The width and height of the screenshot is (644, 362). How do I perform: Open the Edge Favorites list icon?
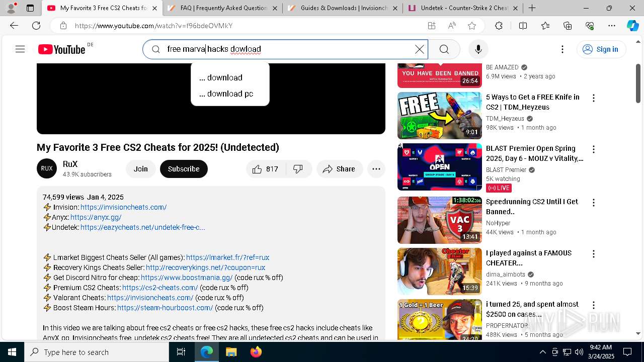(x=545, y=26)
